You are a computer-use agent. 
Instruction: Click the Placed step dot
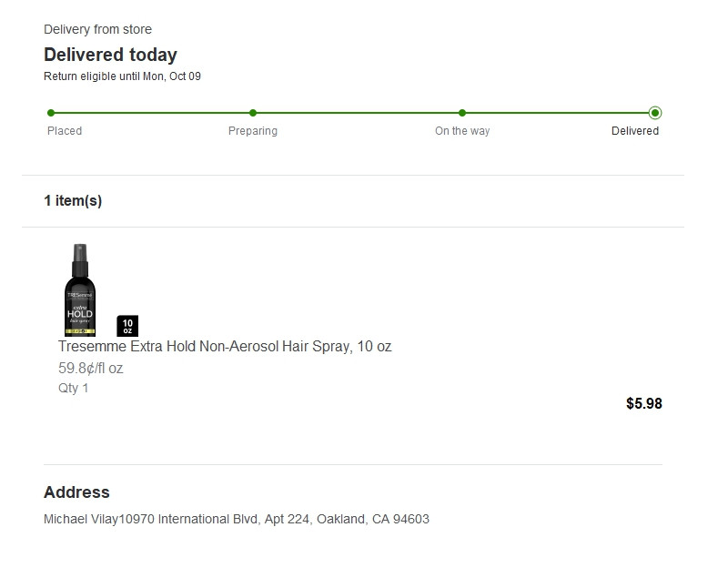(51, 113)
